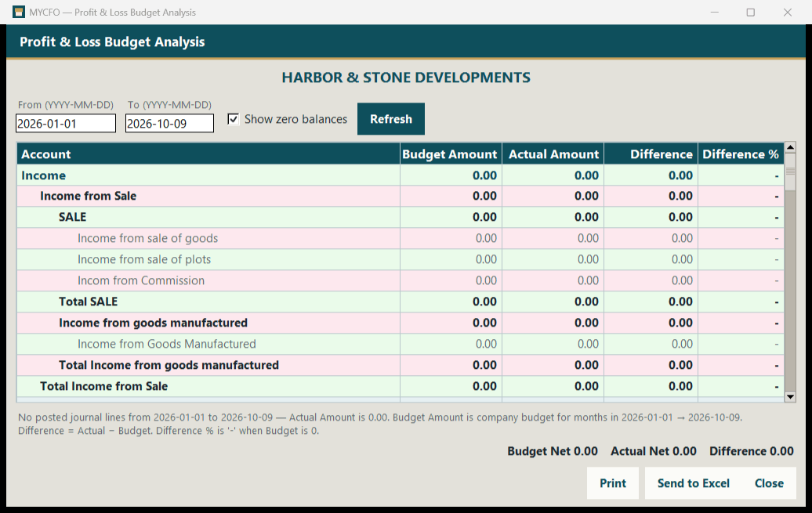The width and height of the screenshot is (812, 513).
Task: Click the Difference % column header
Action: coord(741,154)
